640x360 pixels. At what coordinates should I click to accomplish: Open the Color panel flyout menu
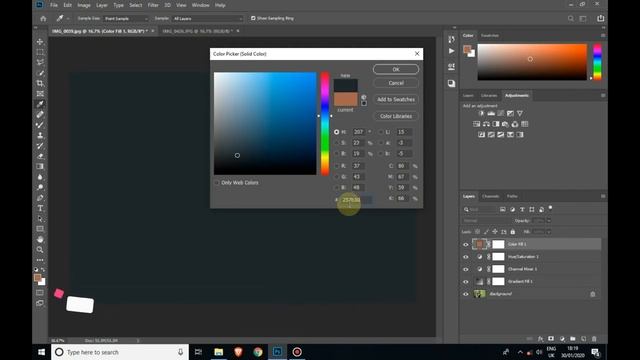(x=603, y=36)
